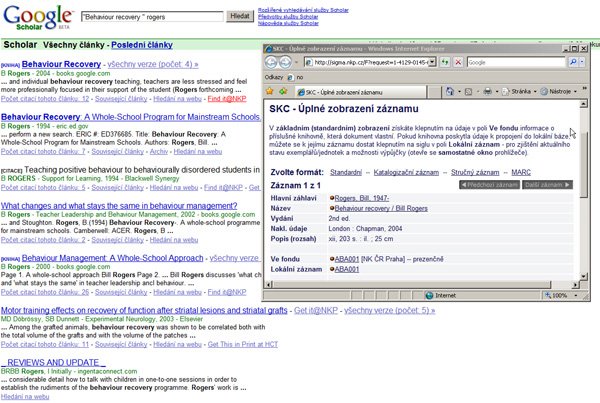Choose the Katalogizační záznam format link
600x403 pixels.
(x=406, y=173)
